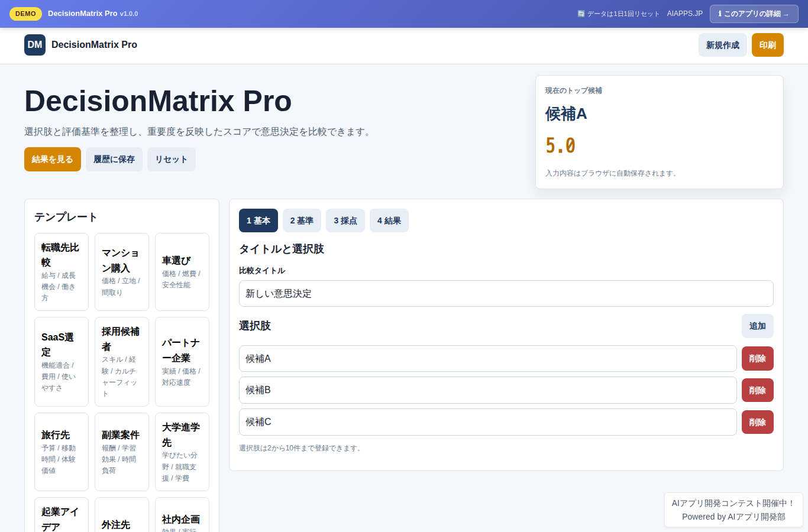808x532 pixels.
Task: Select the 社内企画 template
Action: [182, 515]
